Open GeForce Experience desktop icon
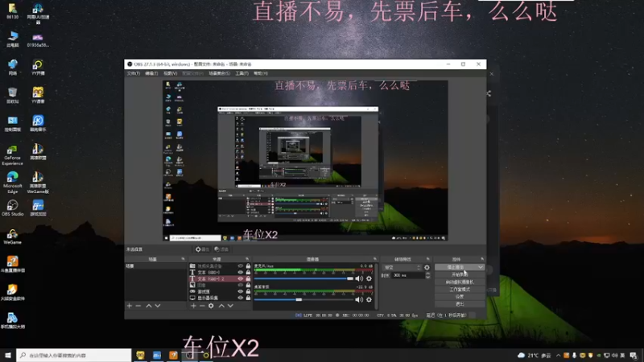Image resolution: width=644 pixels, height=362 pixels. point(12,154)
